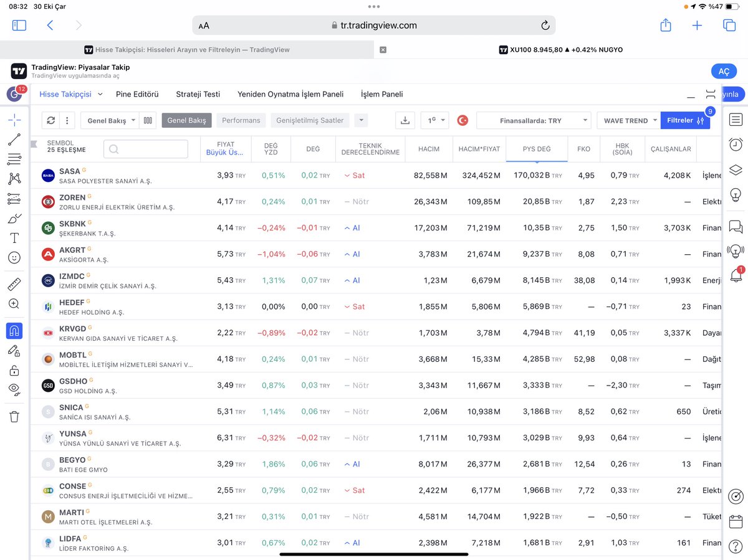Open the ideas lightbulb icon
The image size is (748, 560).
point(736,195)
